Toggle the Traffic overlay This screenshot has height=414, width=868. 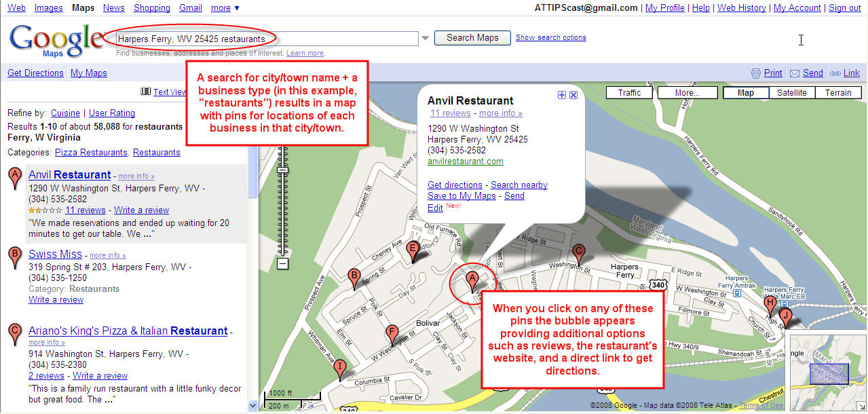click(629, 93)
